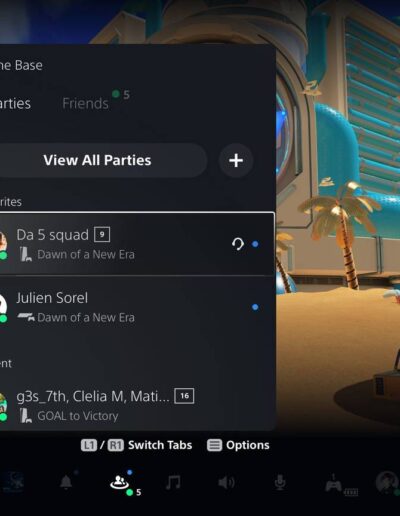400x516 pixels.
Task: Click the L1/R1 Switch Tabs hint
Action: pos(136,445)
